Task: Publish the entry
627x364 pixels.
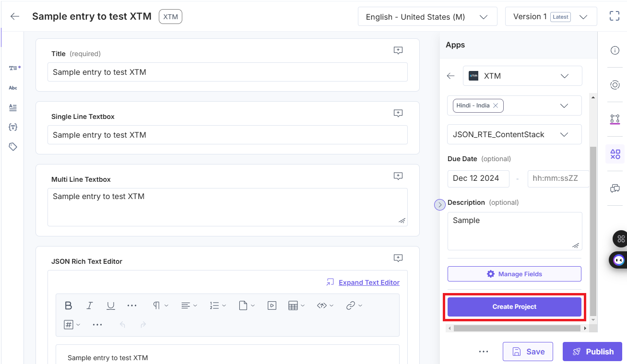Action: click(x=592, y=352)
